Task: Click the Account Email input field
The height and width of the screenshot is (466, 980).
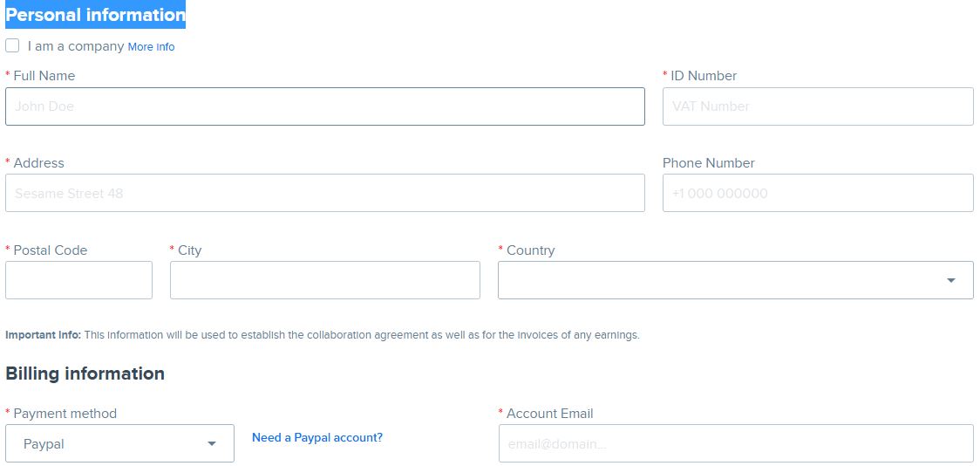Action: pyautogui.click(x=735, y=443)
